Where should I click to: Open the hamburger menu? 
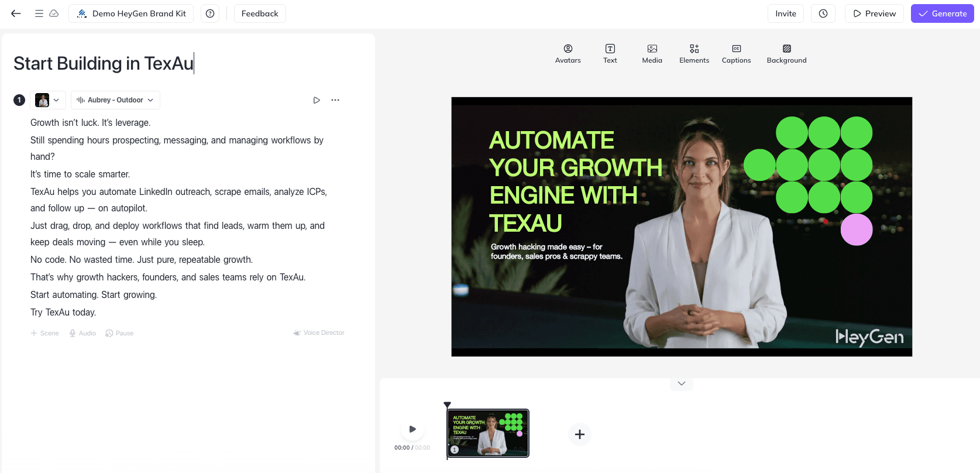(x=39, y=13)
